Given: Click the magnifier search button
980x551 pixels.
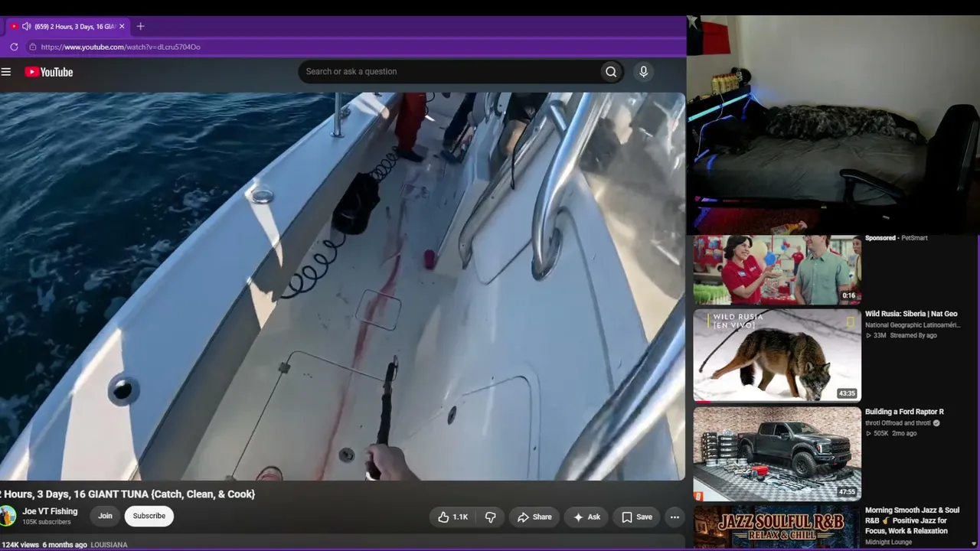Looking at the screenshot, I should pos(611,72).
